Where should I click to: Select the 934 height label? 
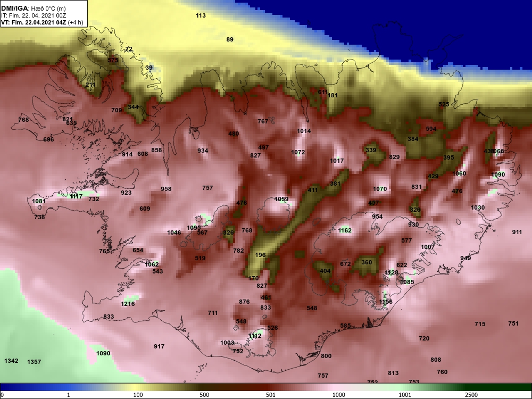[203, 151]
